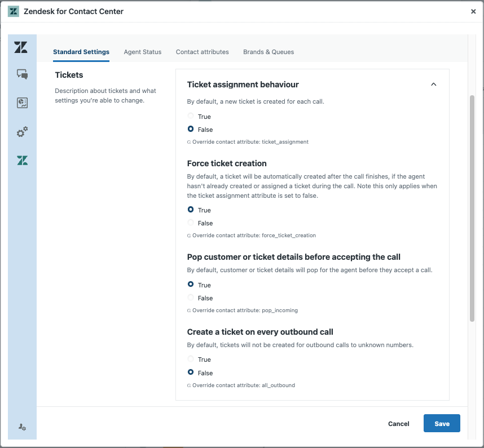Open the Contact attributes tab
Viewport: 484px width, 448px height.
(202, 52)
